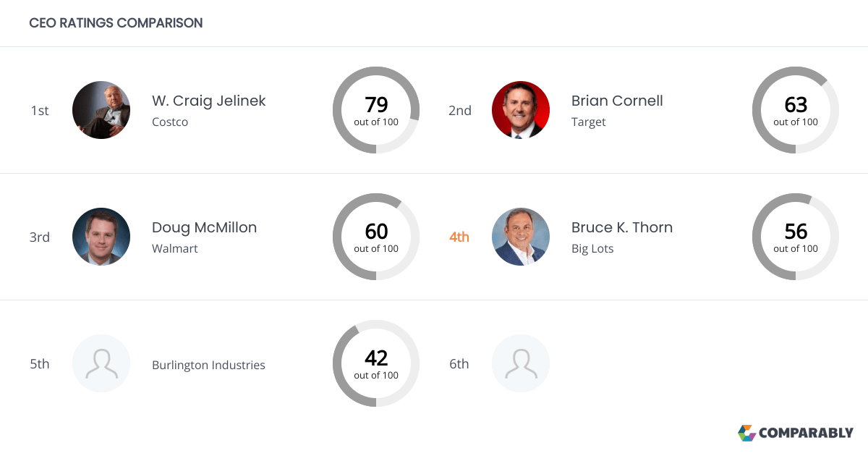This screenshot has width=868, height=456.
Task: Select Doug McMillon's profile photo
Action: 101,237
